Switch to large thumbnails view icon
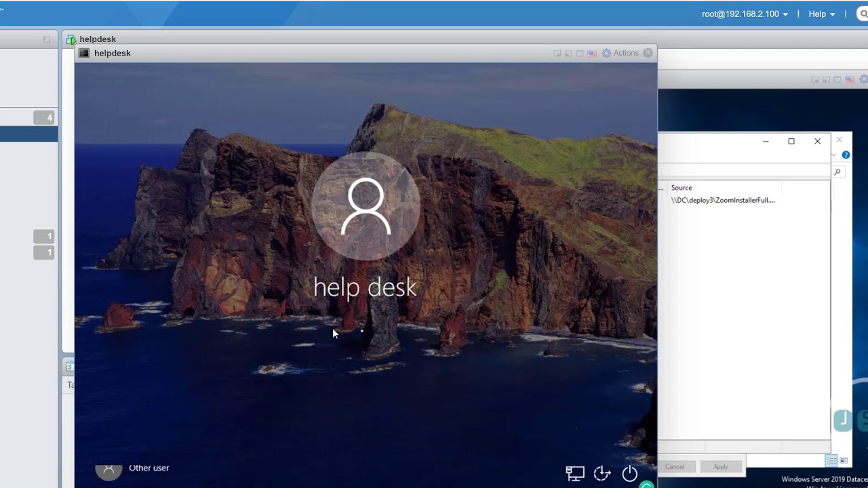868x488 pixels. [844, 461]
